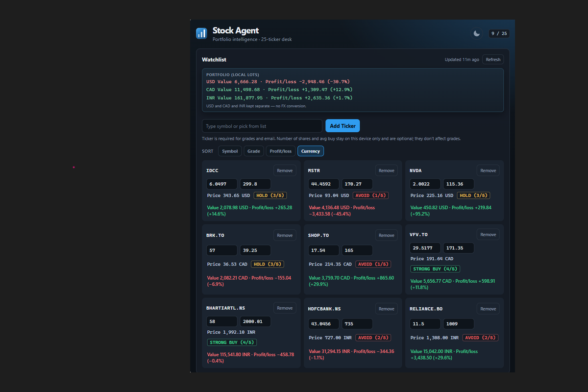Remove the MSTR ticker

[x=387, y=171]
